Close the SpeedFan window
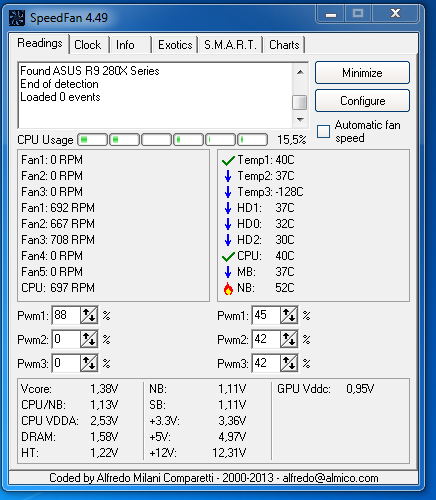436x500 pixels. pyautogui.click(x=395, y=14)
